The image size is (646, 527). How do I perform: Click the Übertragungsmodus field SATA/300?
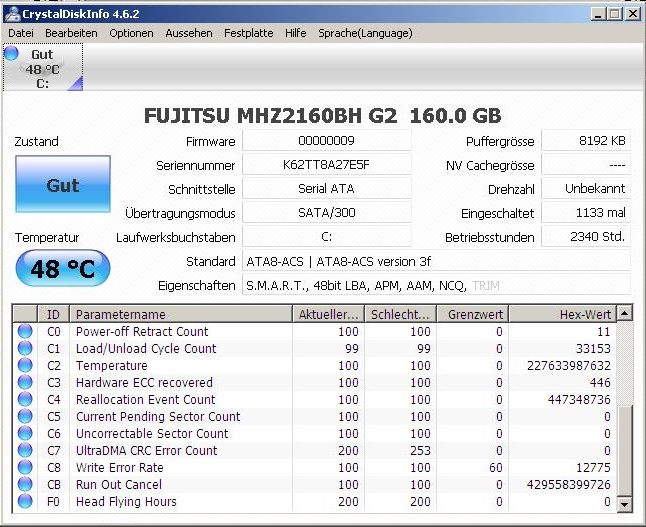[326, 213]
